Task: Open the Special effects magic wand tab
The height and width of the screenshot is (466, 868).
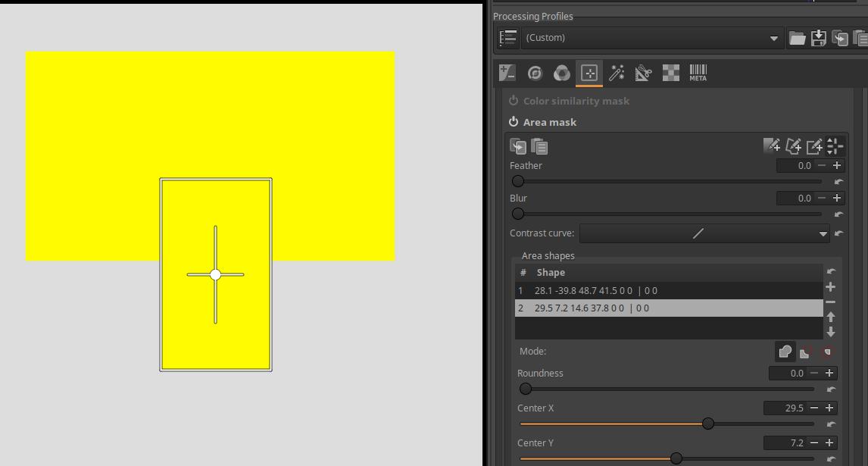Action: pyautogui.click(x=617, y=73)
